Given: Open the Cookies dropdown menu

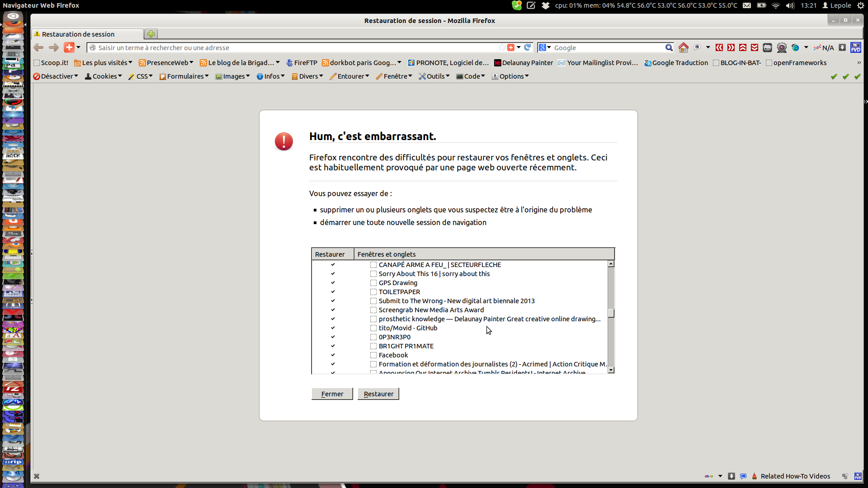Looking at the screenshot, I should pyautogui.click(x=104, y=76).
